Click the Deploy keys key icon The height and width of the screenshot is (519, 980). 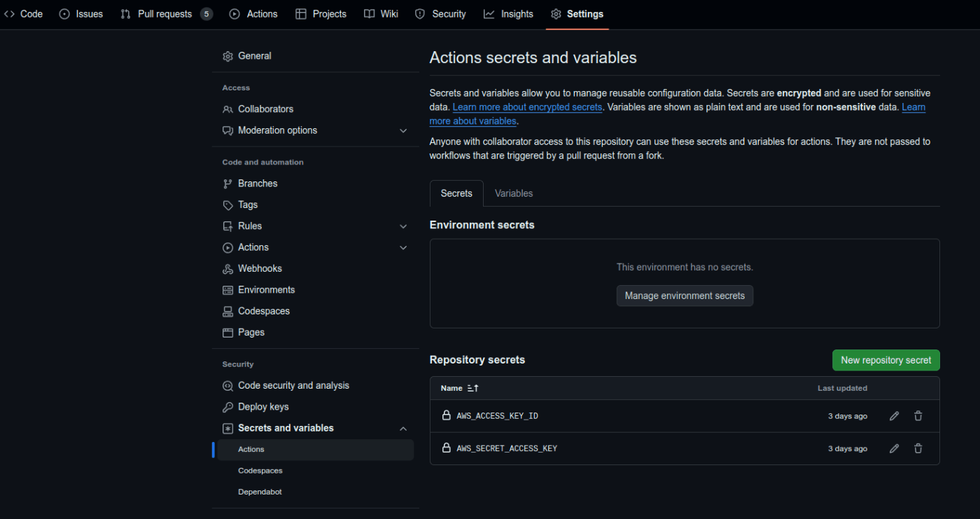(227, 407)
